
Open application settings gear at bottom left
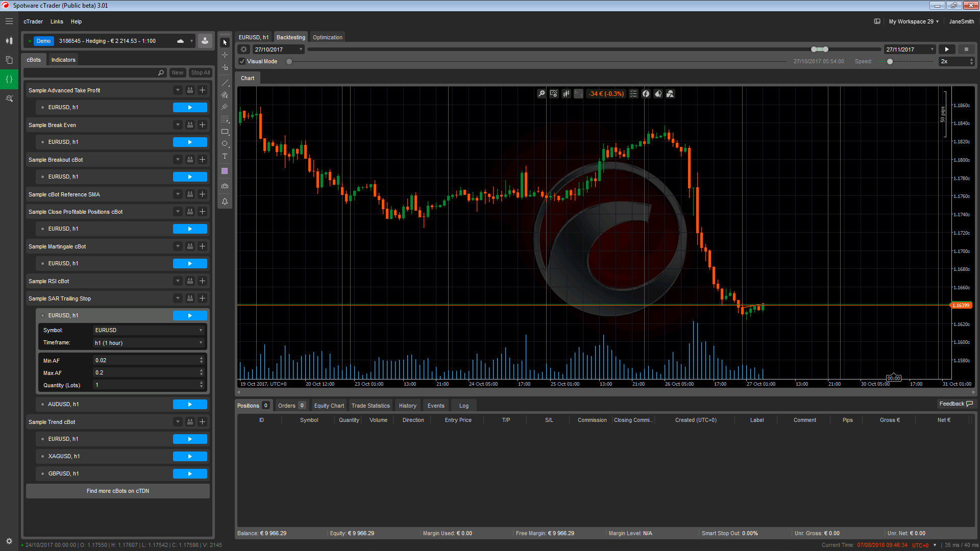[x=9, y=541]
